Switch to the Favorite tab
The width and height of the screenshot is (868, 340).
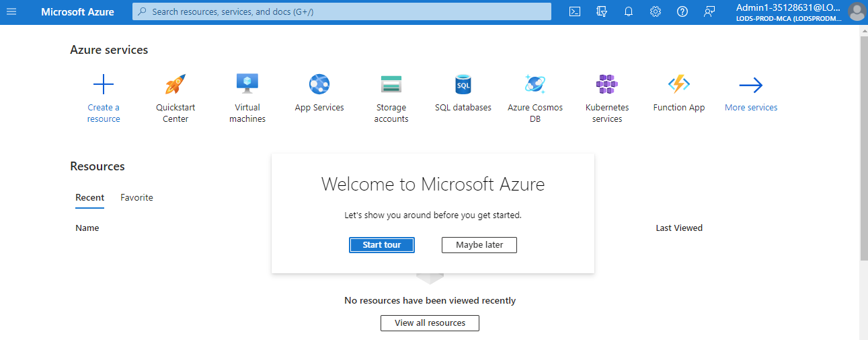[x=136, y=197]
